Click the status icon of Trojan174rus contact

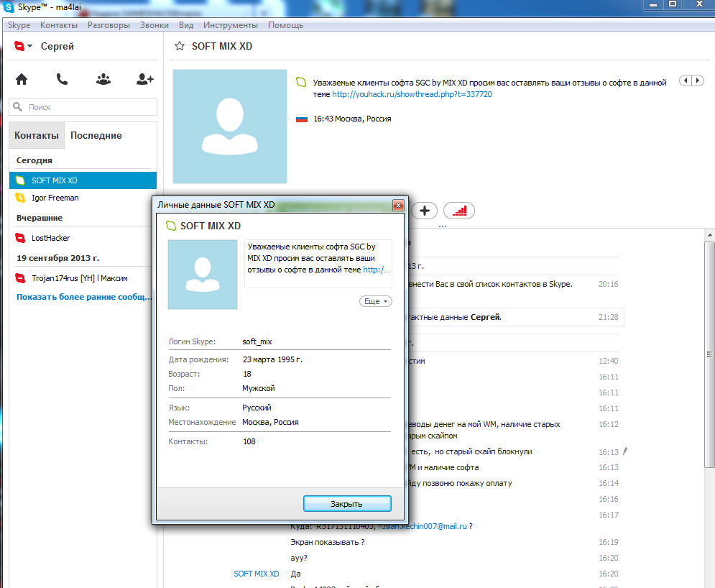[21, 278]
